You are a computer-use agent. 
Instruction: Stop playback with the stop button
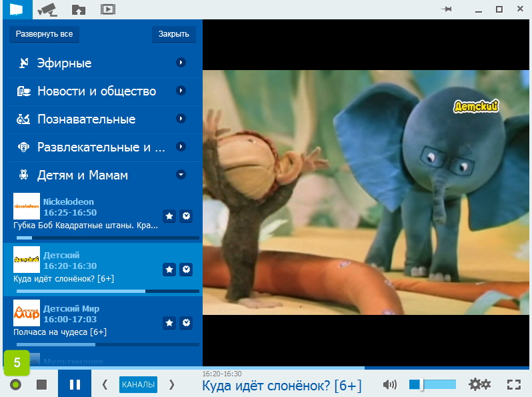point(42,385)
